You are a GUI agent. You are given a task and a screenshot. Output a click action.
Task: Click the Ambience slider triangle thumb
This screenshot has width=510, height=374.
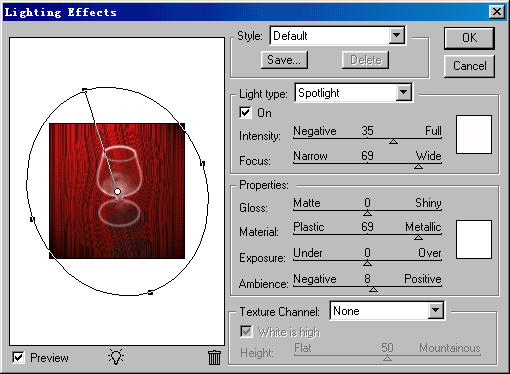point(373,289)
